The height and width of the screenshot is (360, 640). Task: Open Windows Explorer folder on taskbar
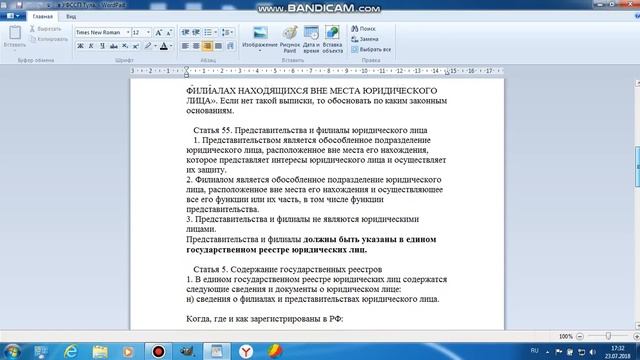coord(100,351)
